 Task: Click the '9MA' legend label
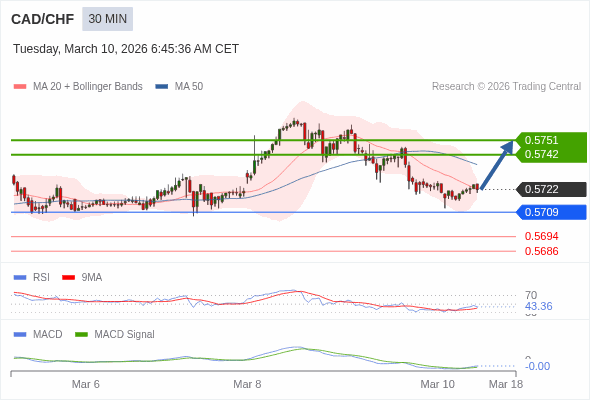point(92,278)
